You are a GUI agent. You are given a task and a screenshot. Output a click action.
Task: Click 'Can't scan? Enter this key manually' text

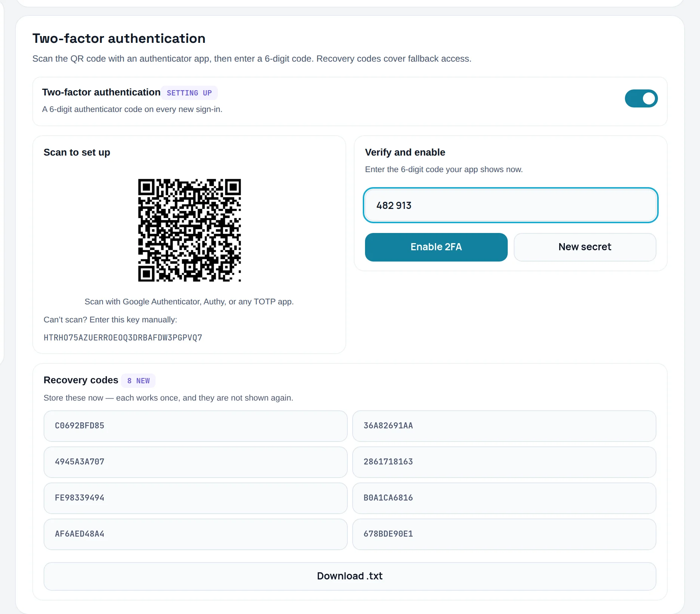click(x=110, y=320)
